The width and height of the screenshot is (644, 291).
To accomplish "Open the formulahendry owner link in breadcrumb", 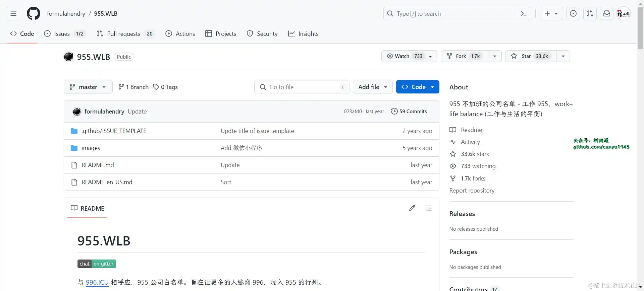I will tap(66, 13).
